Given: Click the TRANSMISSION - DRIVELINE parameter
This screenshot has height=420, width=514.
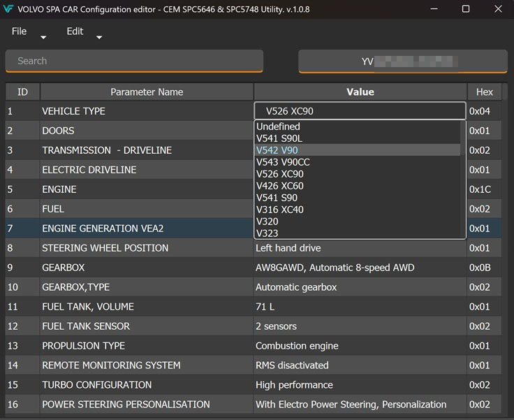Looking at the screenshot, I should click(x=146, y=150).
